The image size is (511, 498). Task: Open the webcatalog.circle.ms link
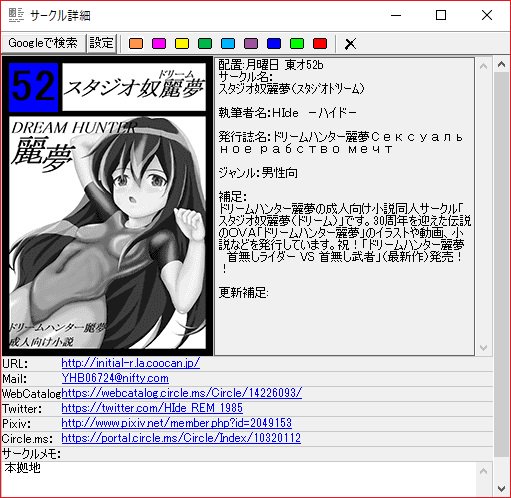[x=182, y=393]
